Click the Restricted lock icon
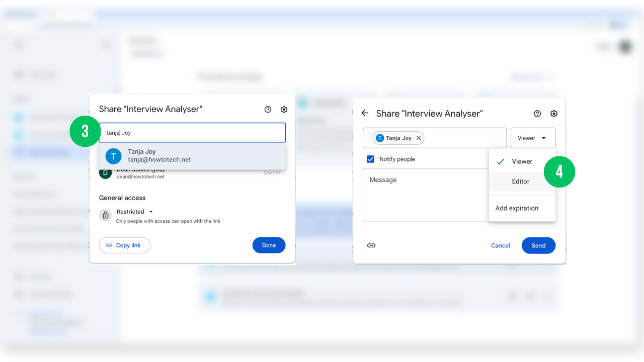The height and width of the screenshot is (362, 644). click(106, 215)
